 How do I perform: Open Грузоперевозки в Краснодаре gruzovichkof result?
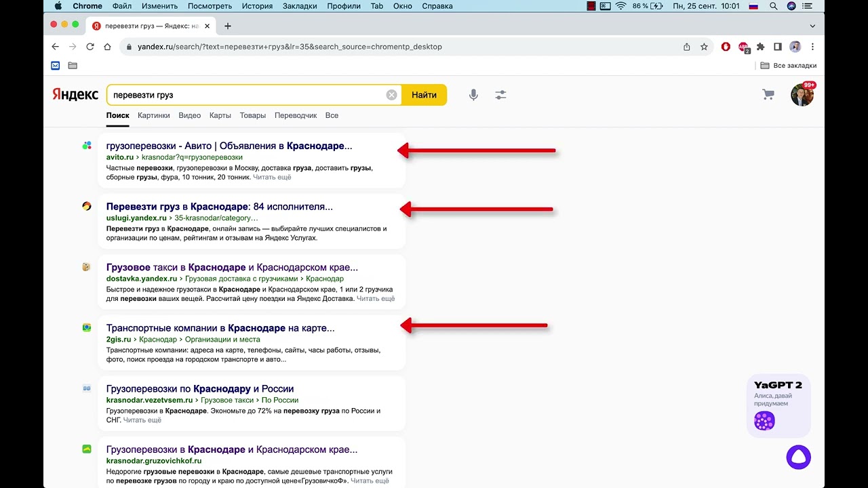(232, 449)
